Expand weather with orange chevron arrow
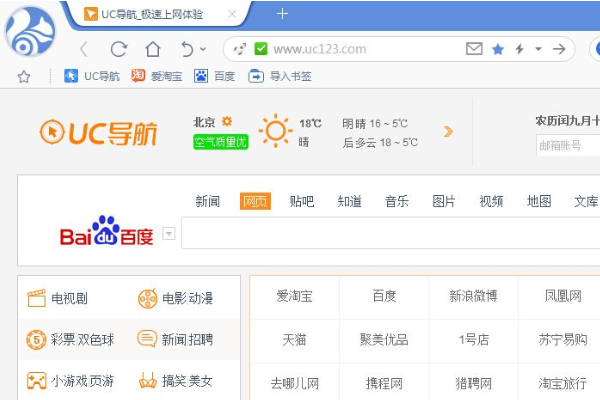The image size is (600, 400). [x=448, y=132]
